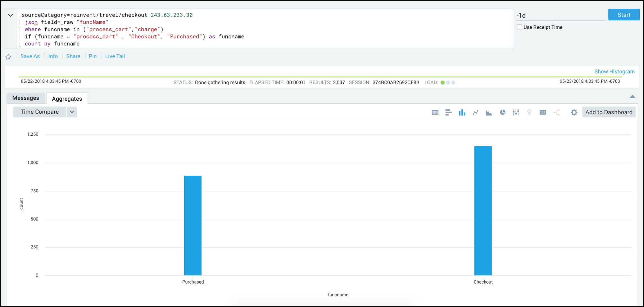Collapse the search query editor chevron

pyautogui.click(x=10, y=15)
